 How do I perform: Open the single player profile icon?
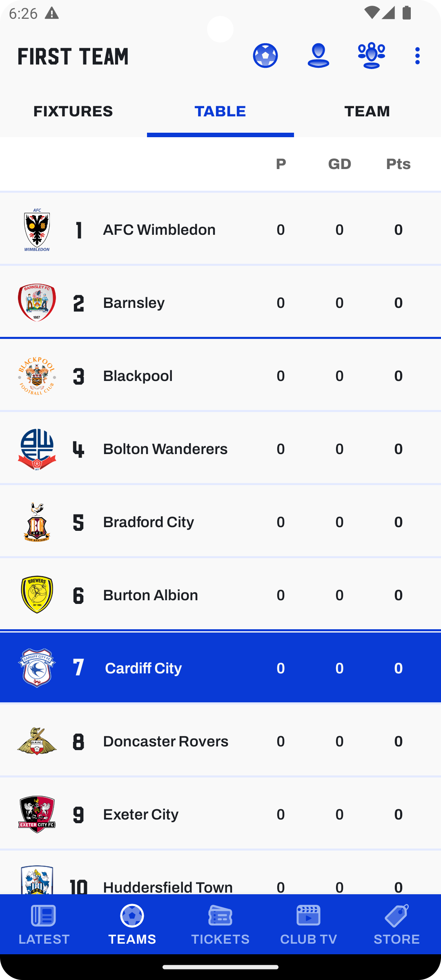pyautogui.click(x=318, y=56)
